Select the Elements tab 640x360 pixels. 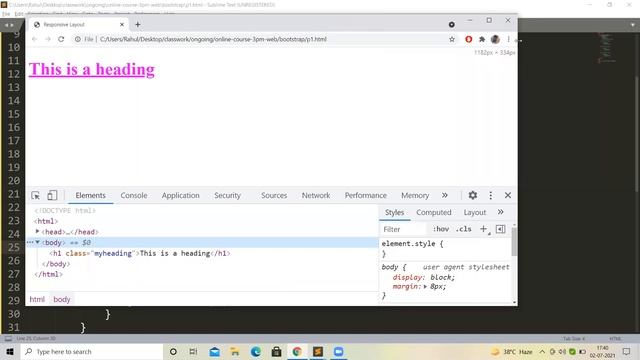(x=90, y=196)
